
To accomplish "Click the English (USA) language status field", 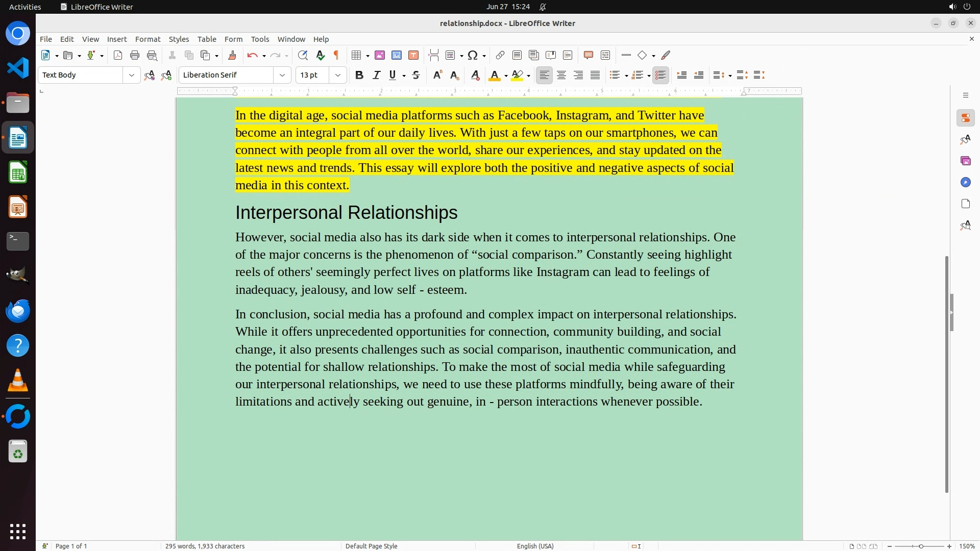I will click(x=535, y=546).
